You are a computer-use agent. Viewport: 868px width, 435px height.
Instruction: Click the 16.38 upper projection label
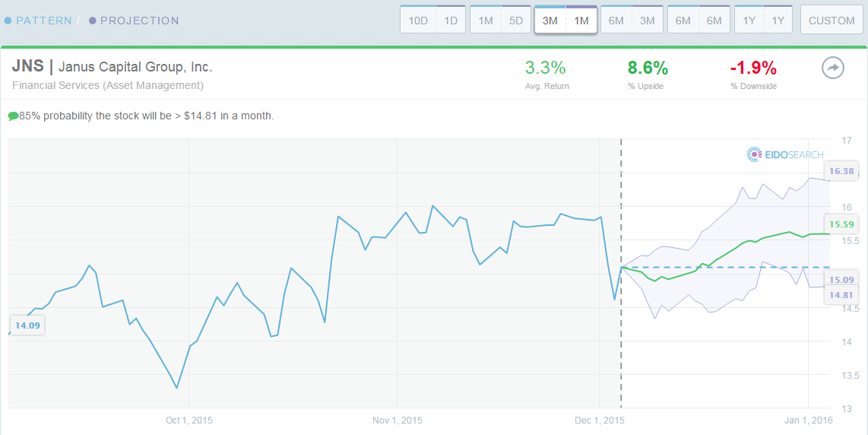point(841,172)
